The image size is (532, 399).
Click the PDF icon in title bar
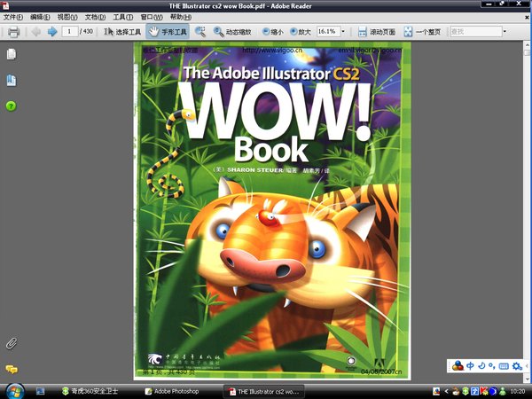(x=6, y=5)
